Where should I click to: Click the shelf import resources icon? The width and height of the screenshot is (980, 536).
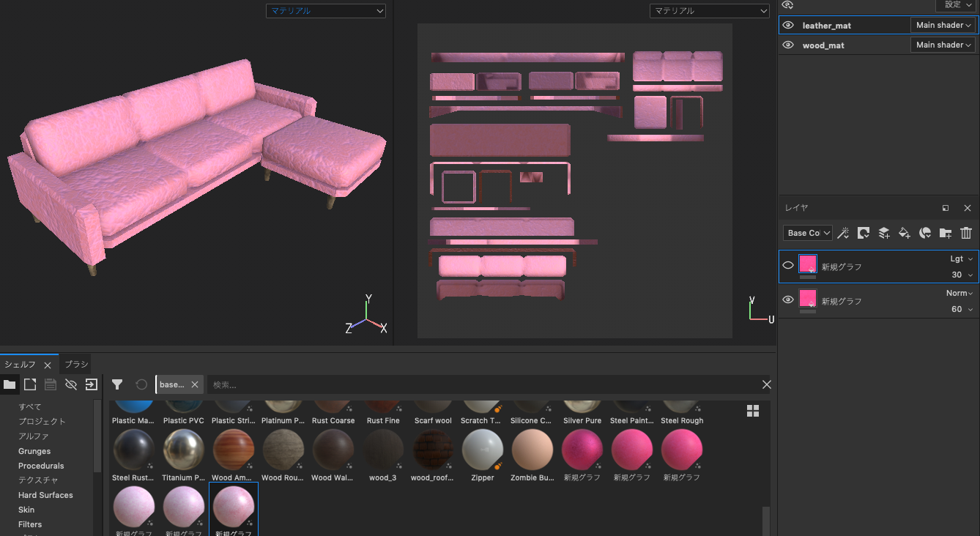(x=92, y=384)
